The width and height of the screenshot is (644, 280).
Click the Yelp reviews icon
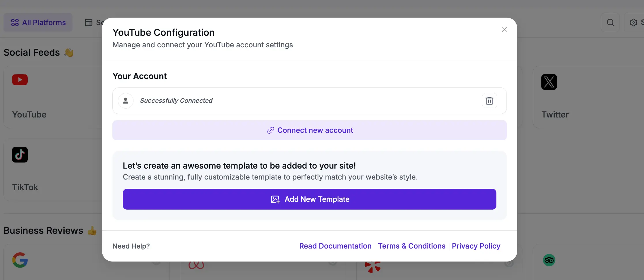point(372,266)
